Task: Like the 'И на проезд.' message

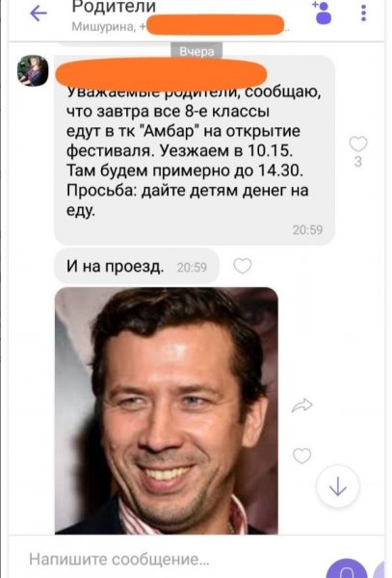Action: (243, 266)
